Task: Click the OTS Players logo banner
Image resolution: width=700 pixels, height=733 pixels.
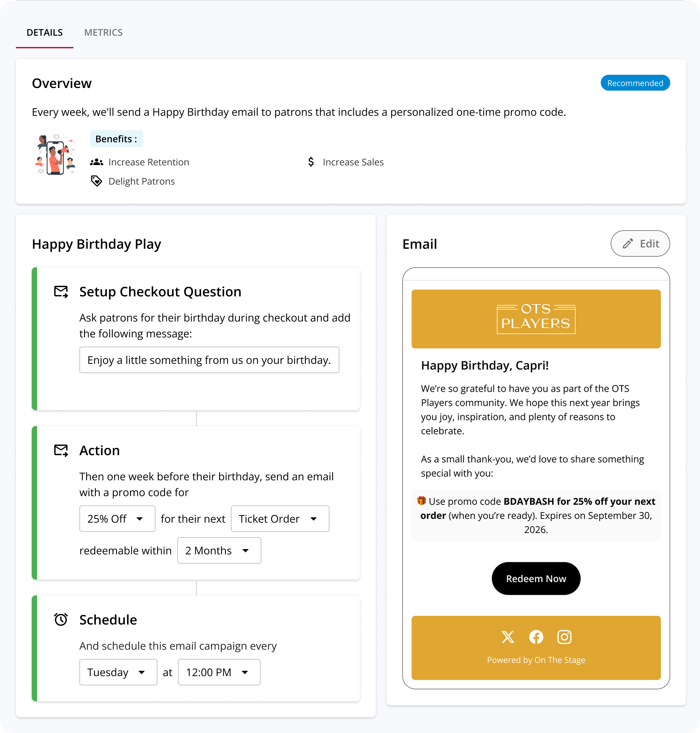Action: (536, 319)
